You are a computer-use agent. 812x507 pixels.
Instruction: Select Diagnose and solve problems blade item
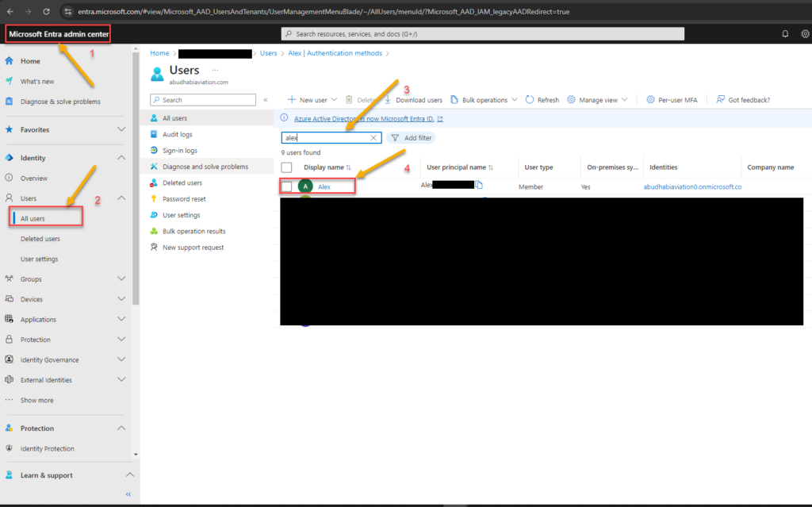pyautogui.click(x=207, y=167)
